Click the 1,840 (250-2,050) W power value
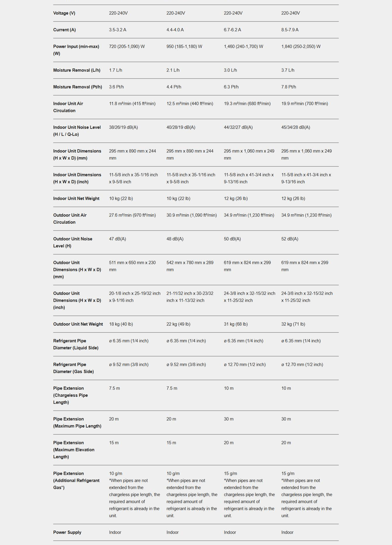392x545 pixels. (x=301, y=47)
